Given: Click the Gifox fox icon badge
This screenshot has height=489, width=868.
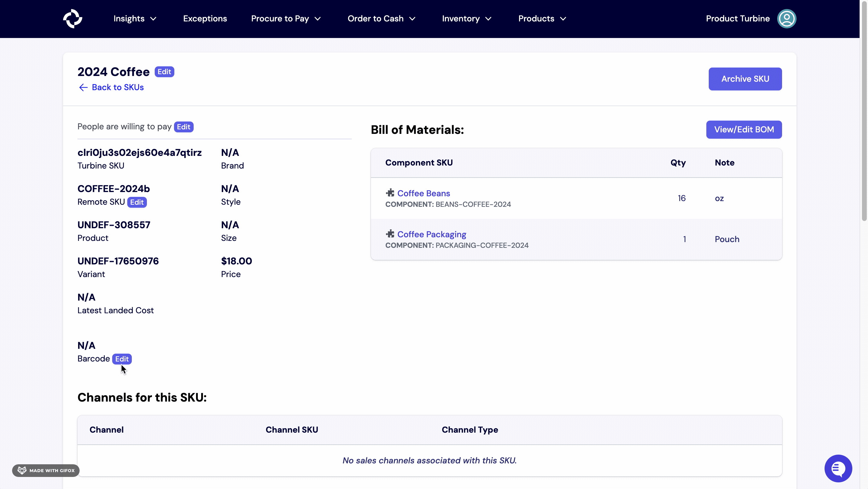Looking at the screenshot, I should pos(22,470).
